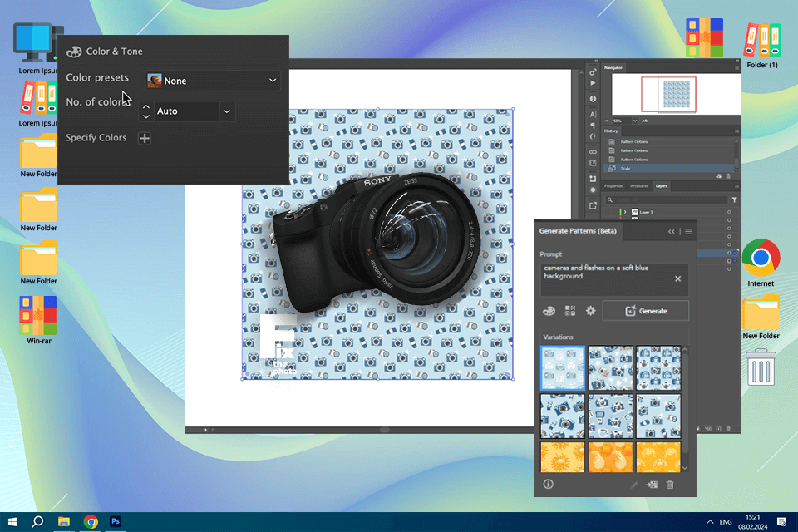The image size is (798, 532).
Task: Click the Ps icon in the taskbar
Action: pos(116,521)
